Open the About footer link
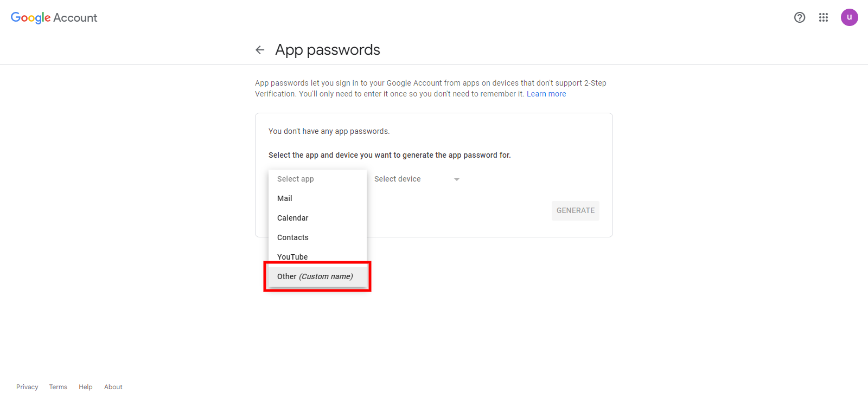 pyautogui.click(x=113, y=387)
